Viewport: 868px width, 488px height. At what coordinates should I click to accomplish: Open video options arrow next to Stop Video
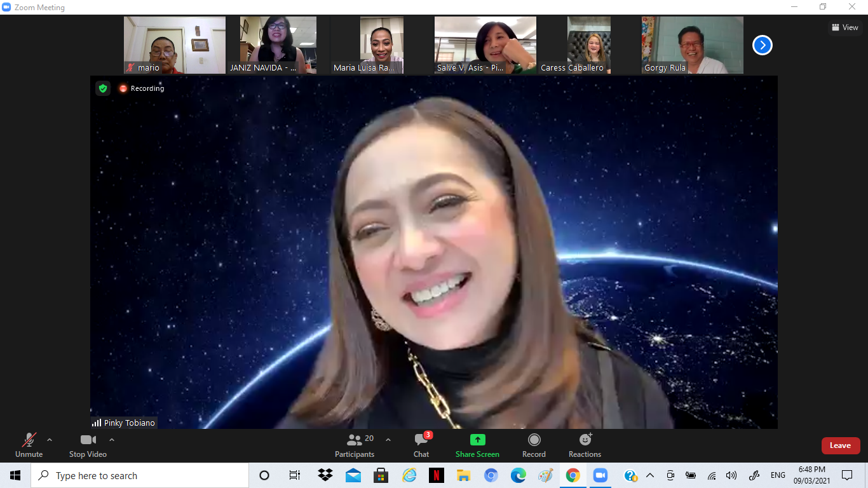112,440
